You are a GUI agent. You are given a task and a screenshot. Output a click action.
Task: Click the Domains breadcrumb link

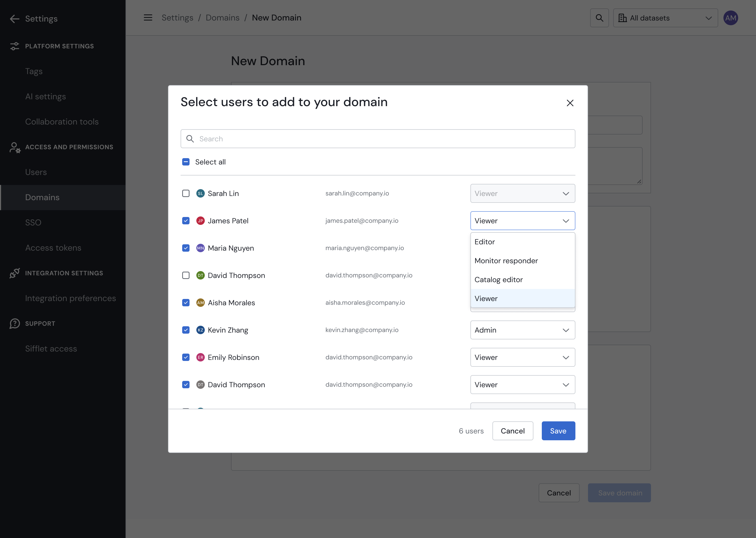pyautogui.click(x=222, y=18)
